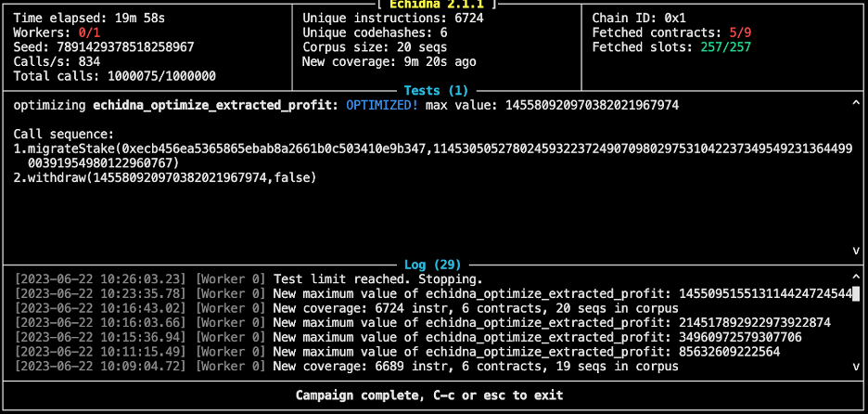Viewport: 868px width, 414px height.
Task: Click the white cursor block in the log
Action: click(856, 293)
